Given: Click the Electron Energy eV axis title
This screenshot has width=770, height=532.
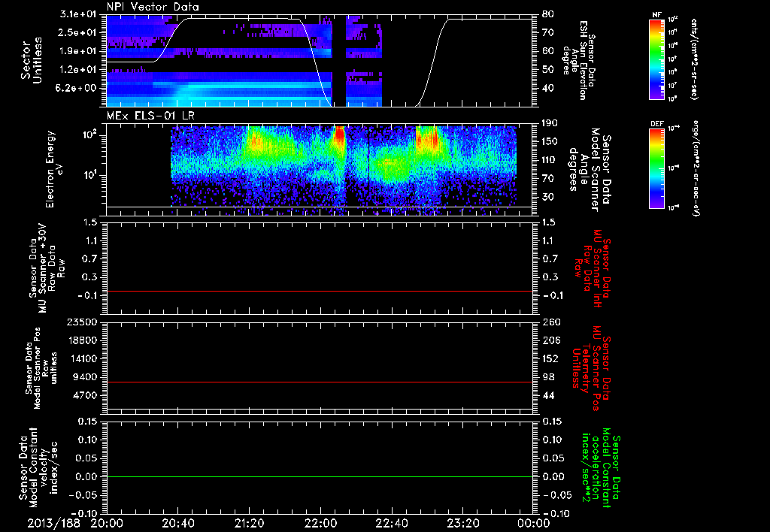Looking at the screenshot, I should pyautogui.click(x=56, y=169).
